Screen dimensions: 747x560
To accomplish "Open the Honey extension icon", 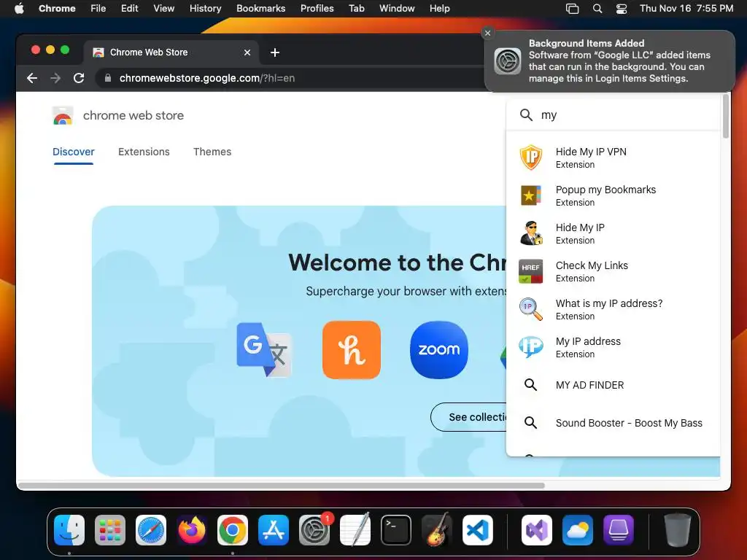I will pyautogui.click(x=352, y=350).
